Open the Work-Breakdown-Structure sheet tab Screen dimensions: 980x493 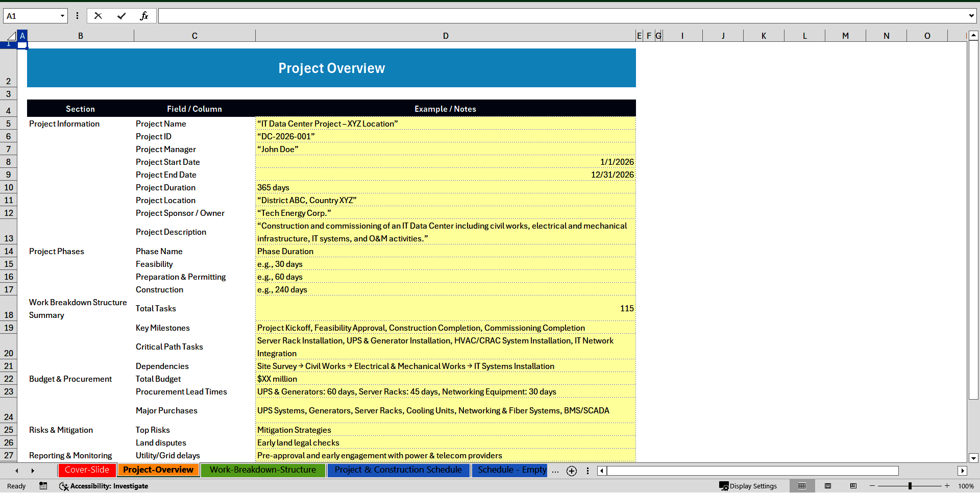(x=263, y=470)
